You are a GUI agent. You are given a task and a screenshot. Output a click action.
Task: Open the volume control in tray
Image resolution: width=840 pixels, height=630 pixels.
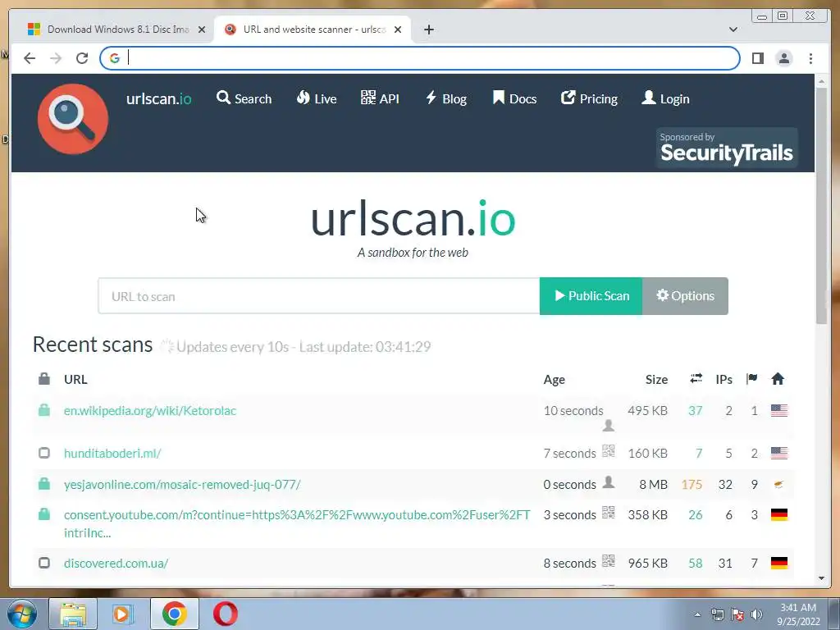pyautogui.click(x=756, y=614)
